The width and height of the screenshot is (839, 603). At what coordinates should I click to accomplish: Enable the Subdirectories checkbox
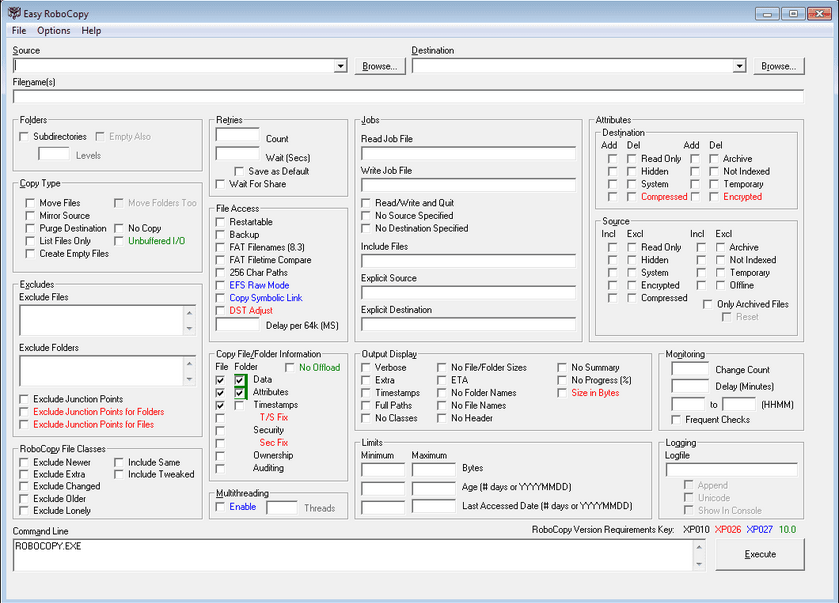click(24, 136)
